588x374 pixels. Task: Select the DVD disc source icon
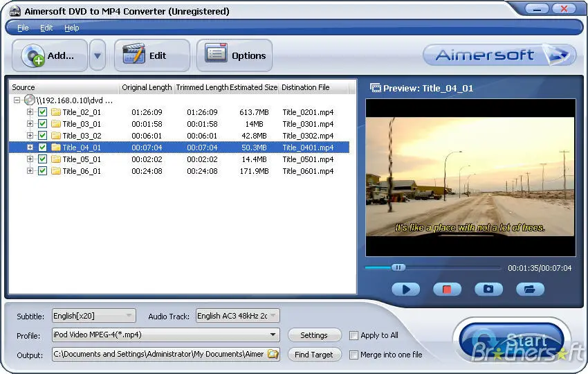29,100
